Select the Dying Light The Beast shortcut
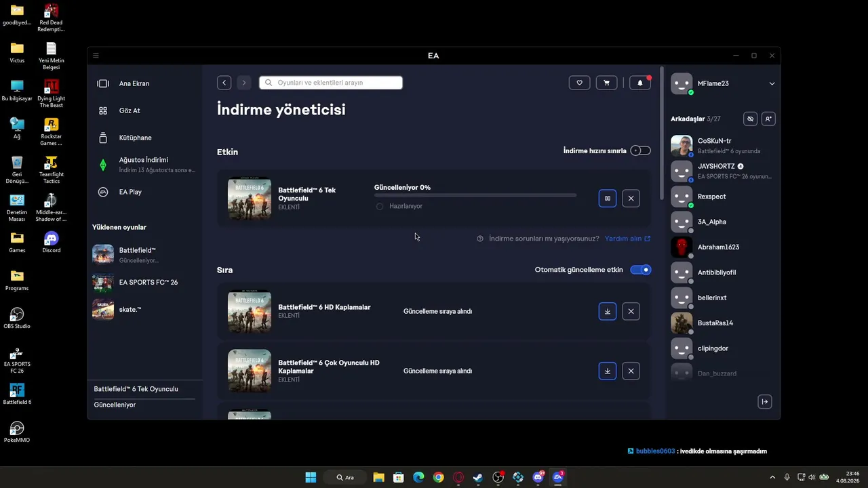 pyautogui.click(x=51, y=94)
